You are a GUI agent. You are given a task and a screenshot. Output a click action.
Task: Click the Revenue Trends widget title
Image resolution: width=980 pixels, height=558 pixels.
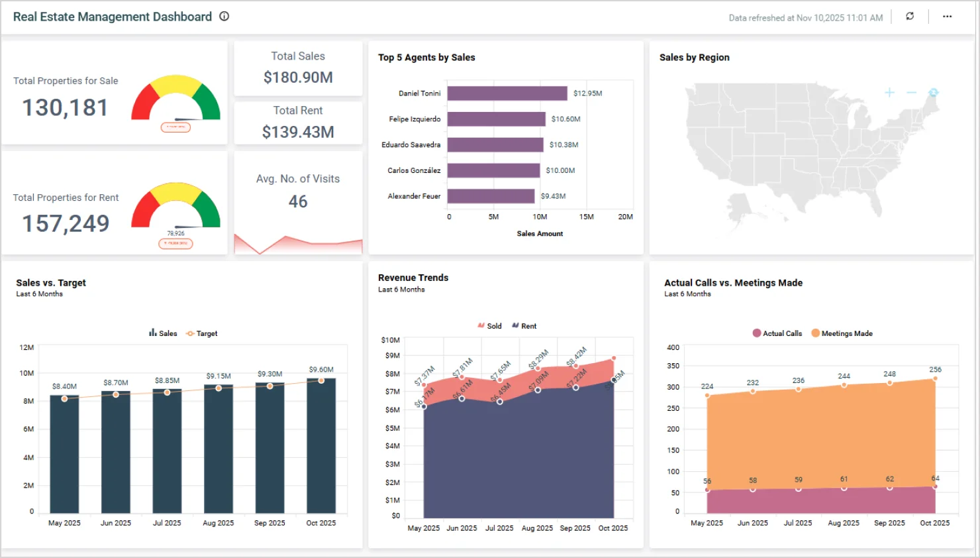coord(413,278)
